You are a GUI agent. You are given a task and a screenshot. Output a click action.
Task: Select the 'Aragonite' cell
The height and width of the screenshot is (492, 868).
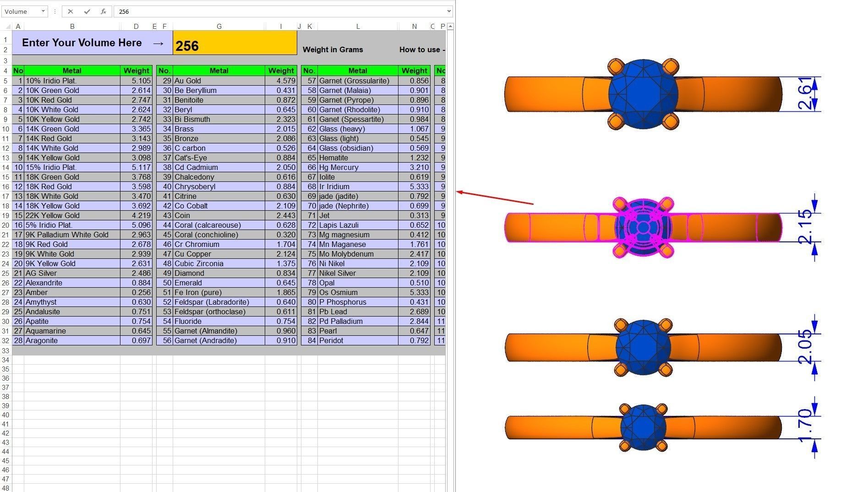(72, 340)
